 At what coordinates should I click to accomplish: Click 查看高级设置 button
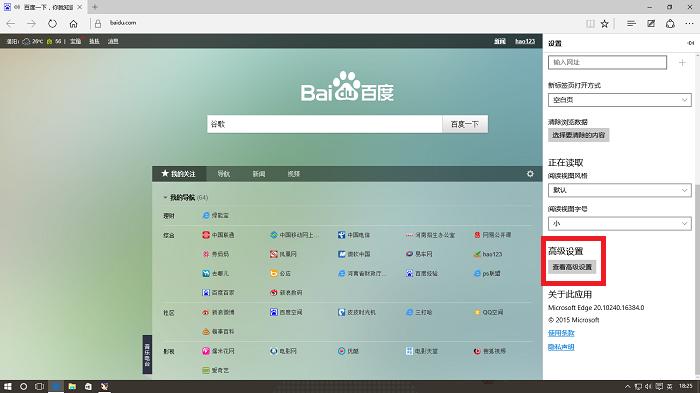point(572,267)
